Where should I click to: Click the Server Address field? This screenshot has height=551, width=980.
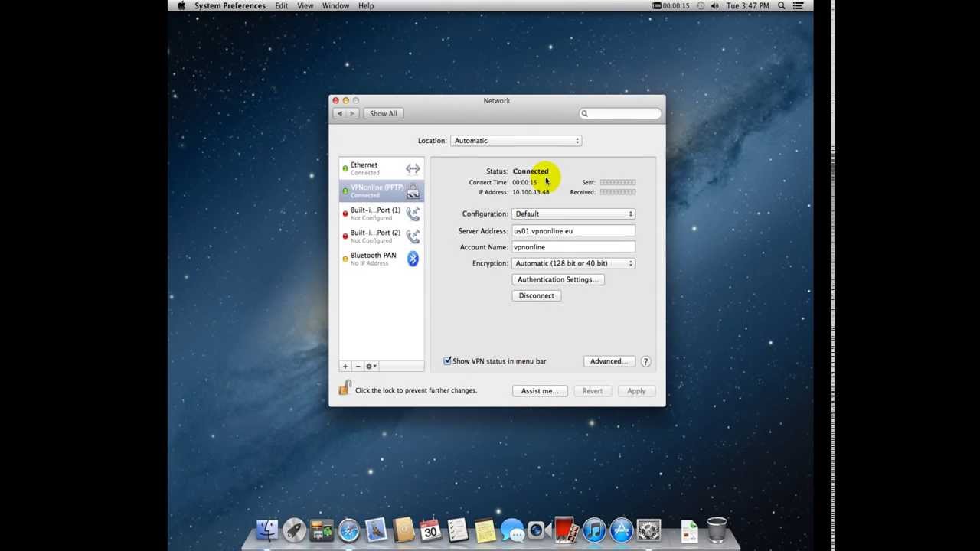(573, 231)
